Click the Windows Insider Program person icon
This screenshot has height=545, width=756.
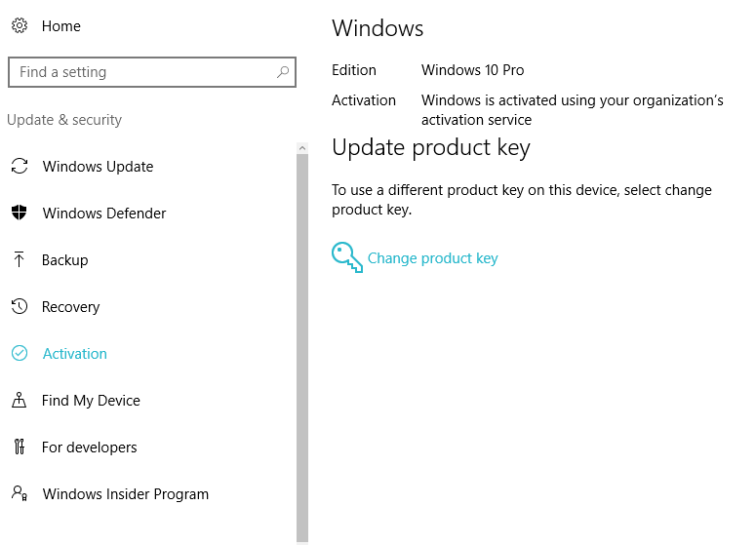(20, 493)
